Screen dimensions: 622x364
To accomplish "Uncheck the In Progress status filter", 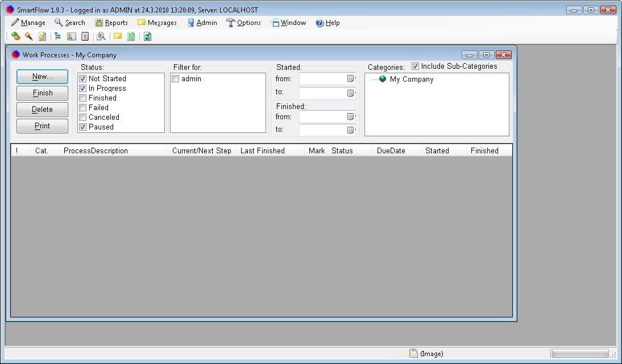I will tap(83, 88).
